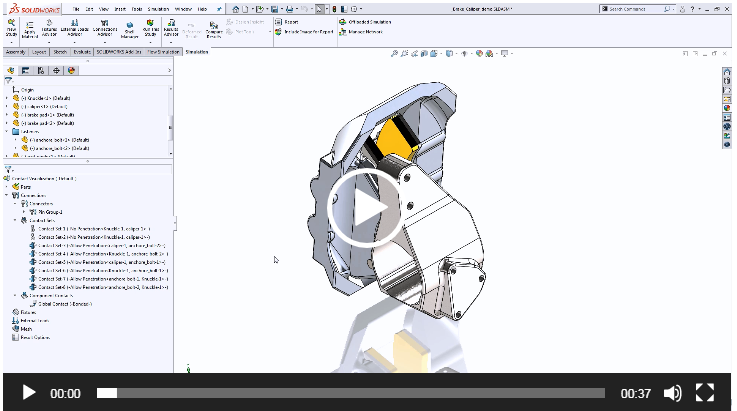
Task: Open the Connections Advisor tool
Action: pos(102,27)
